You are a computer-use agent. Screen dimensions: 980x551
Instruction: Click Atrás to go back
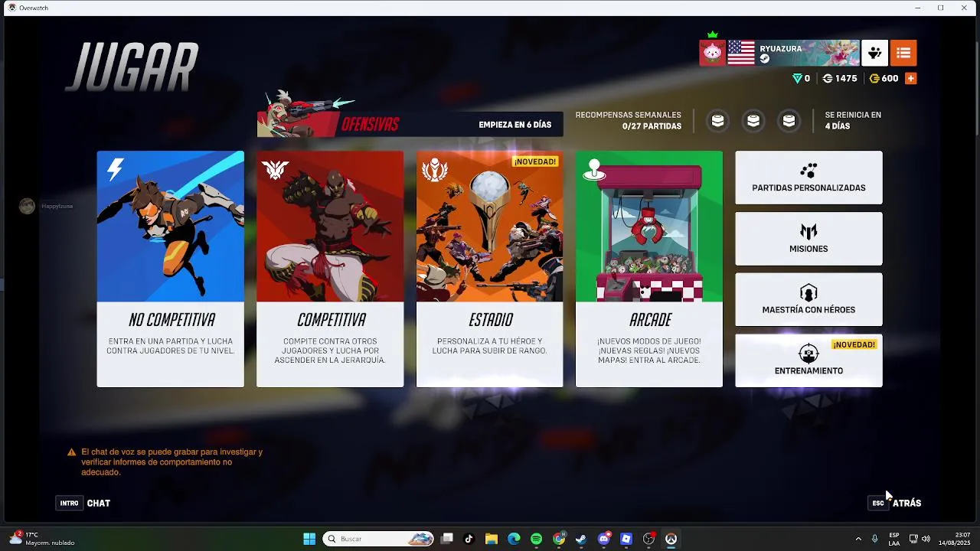click(x=907, y=503)
